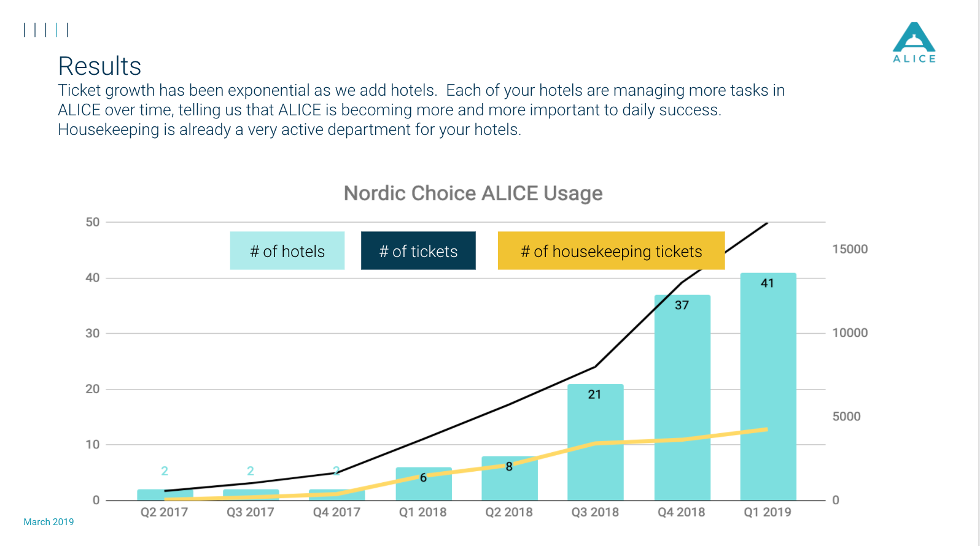Click the 15000 right-axis label
Viewport: 980px width, 546px height.
tap(850, 249)
